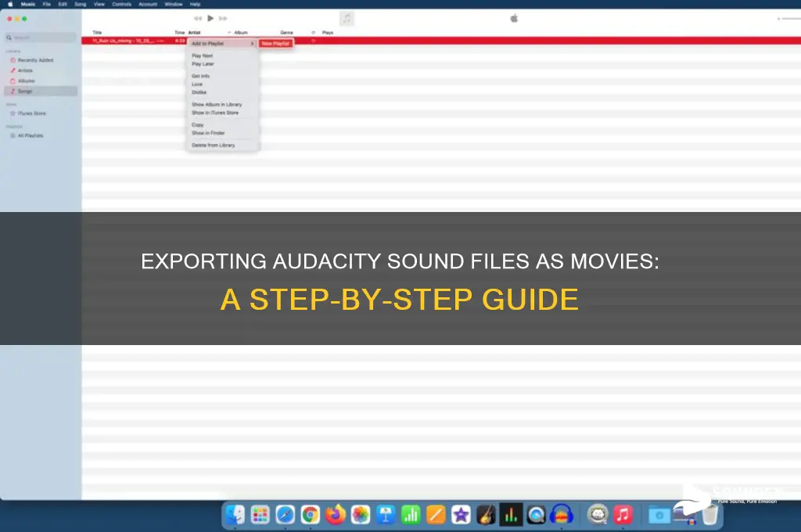Open Pages from the Dock
Image resolution: width=801 pixels, height=532 pixels.
point(436,515)
